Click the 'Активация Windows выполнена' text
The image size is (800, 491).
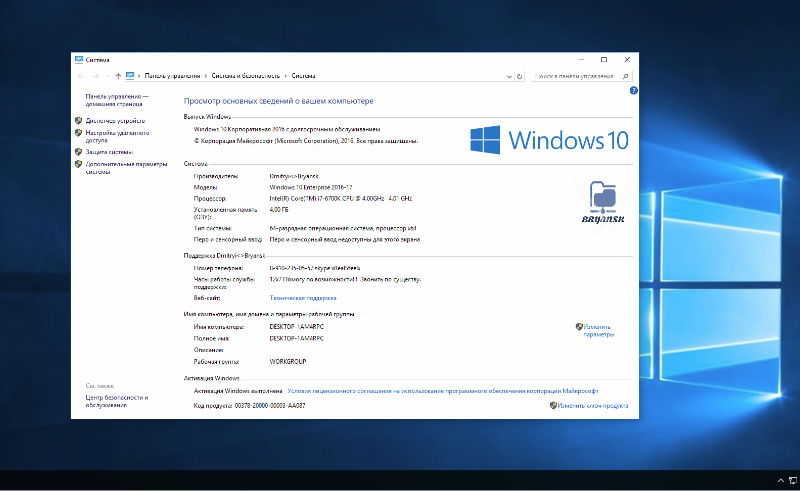click(238, 391)
